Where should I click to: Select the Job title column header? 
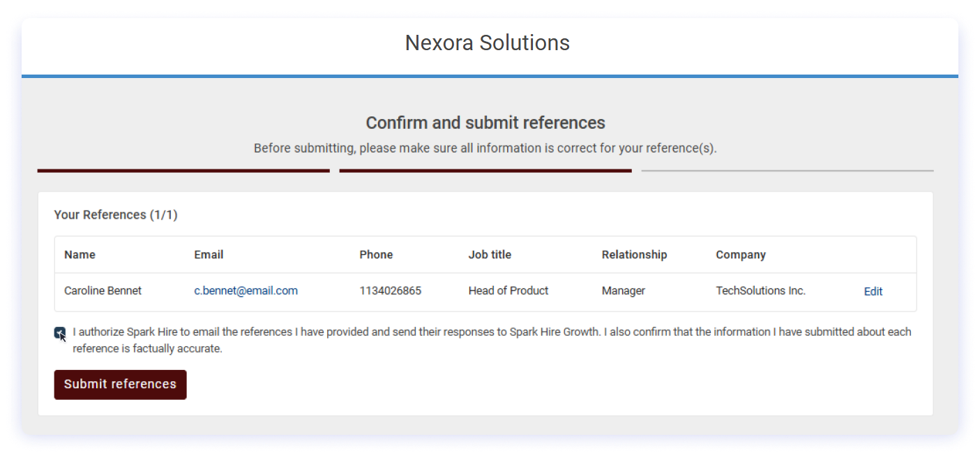pos(489,254)
